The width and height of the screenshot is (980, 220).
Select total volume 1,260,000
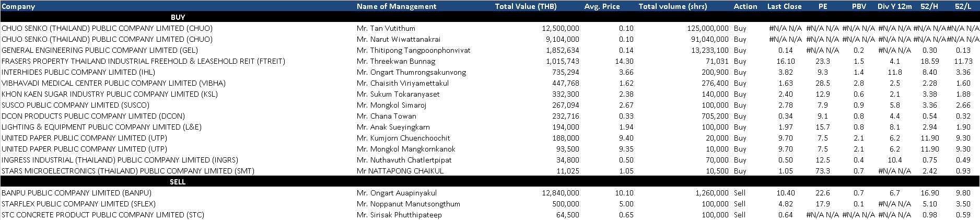[711, 193]
